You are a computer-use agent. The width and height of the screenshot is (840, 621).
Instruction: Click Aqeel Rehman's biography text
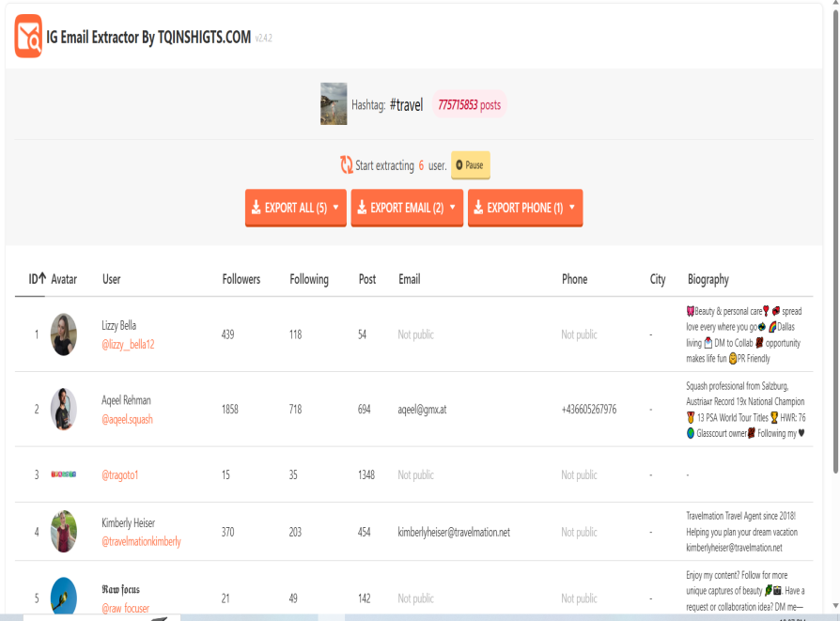point(746,410)
